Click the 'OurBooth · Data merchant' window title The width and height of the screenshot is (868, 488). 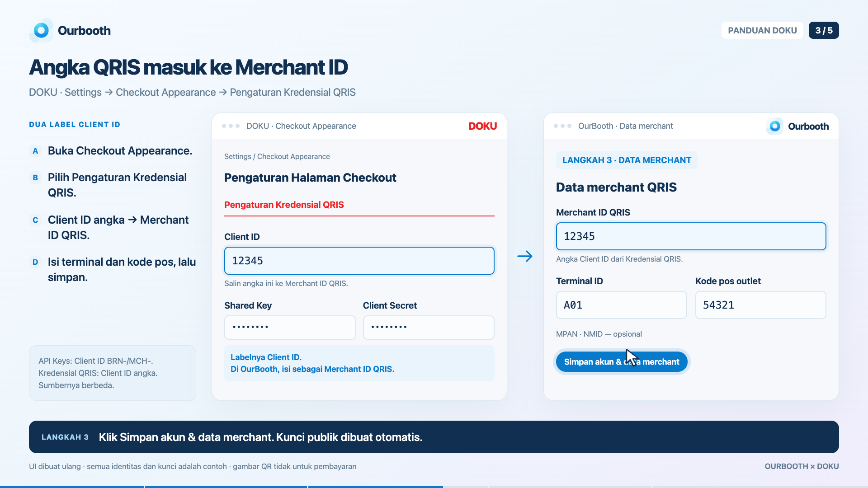626,126
